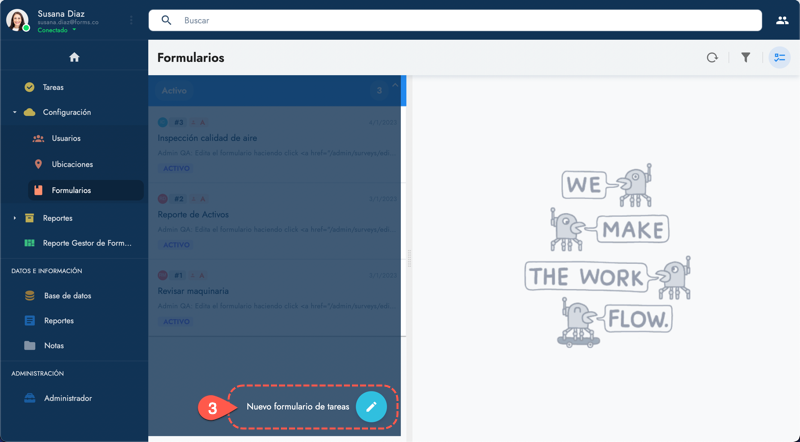The width and height of the screenshot is (800, 442).
Task: Click the panel splitter handle
Action: (409, 259)
